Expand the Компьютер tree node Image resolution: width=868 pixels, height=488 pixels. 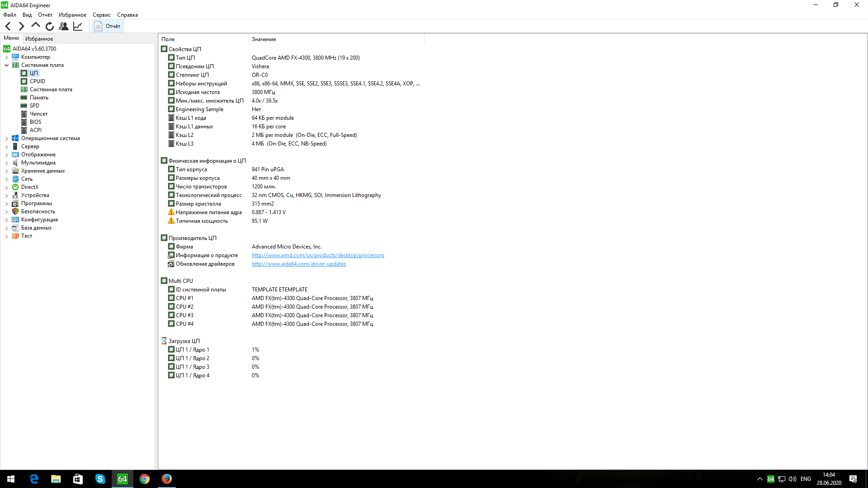6,57
